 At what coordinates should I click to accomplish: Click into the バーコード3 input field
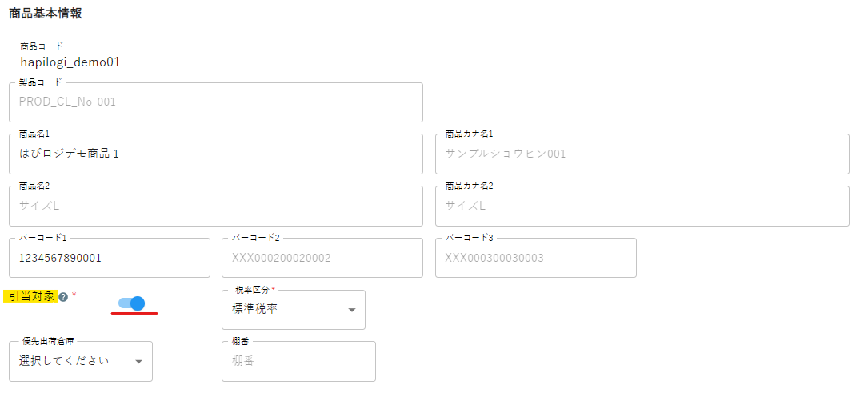(x=536, y=258)
